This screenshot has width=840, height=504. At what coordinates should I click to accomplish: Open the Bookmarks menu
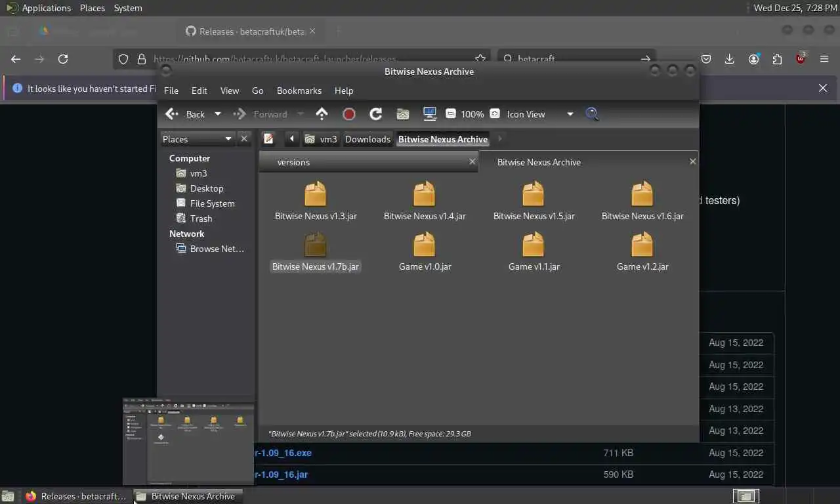click(x=299, y=91)
